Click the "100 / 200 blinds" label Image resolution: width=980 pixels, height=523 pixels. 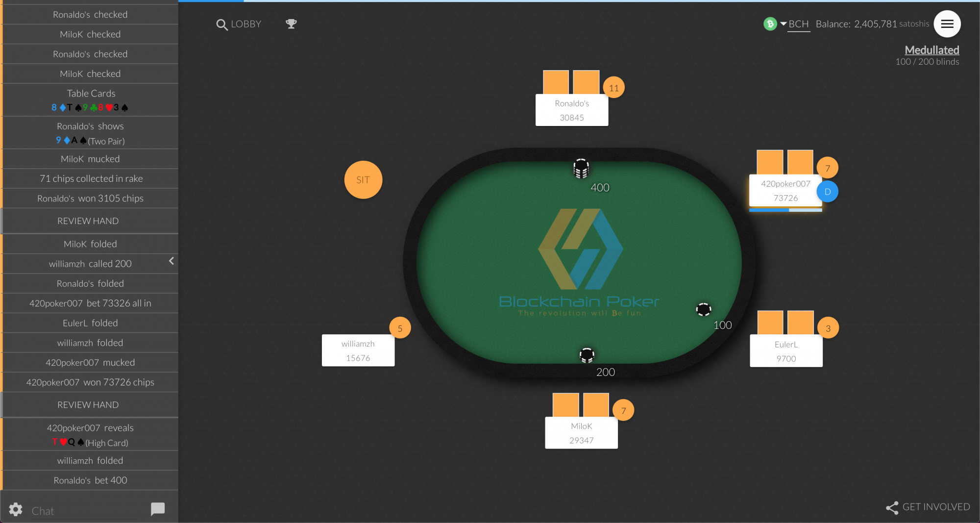927,62
